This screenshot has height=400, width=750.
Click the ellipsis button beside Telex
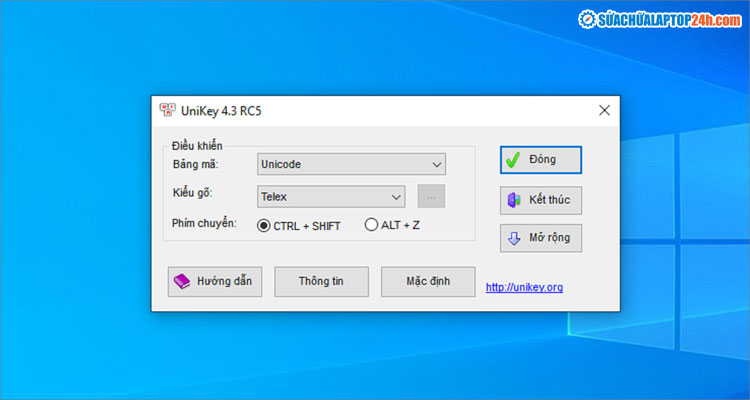(431, 196)
